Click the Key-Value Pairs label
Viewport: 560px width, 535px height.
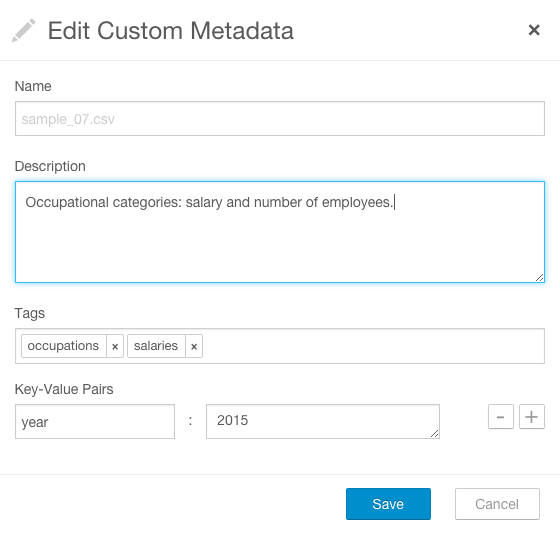[64, 389]
